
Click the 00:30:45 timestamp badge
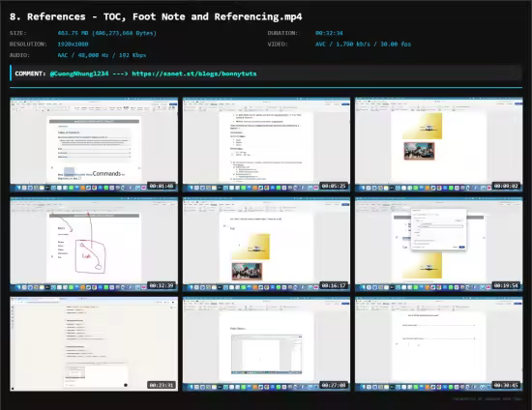506,385
